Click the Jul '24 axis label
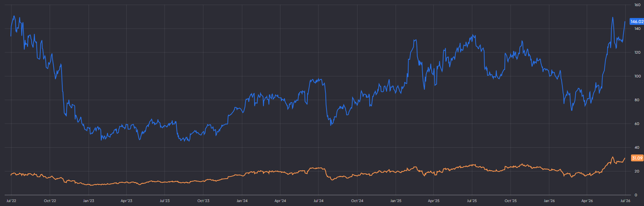Image resolution: width=644 pixels, height=206 pixels. (319, 201)
